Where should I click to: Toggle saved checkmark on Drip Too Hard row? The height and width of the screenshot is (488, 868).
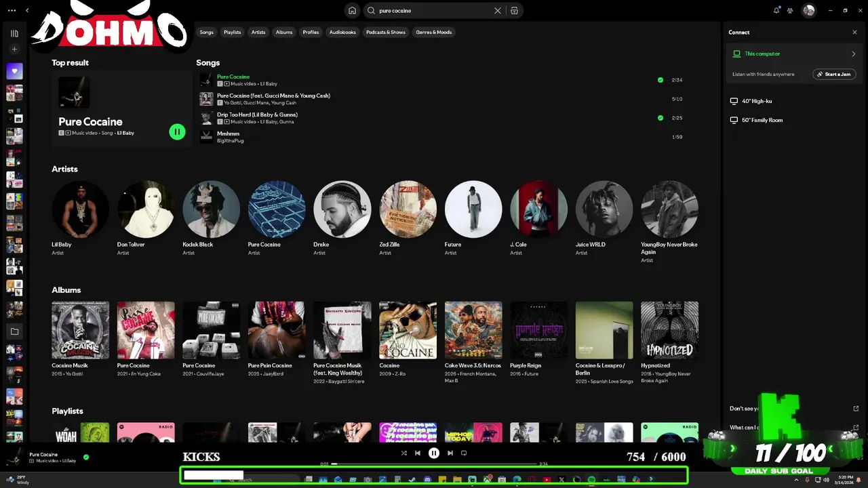click(660, 118)
